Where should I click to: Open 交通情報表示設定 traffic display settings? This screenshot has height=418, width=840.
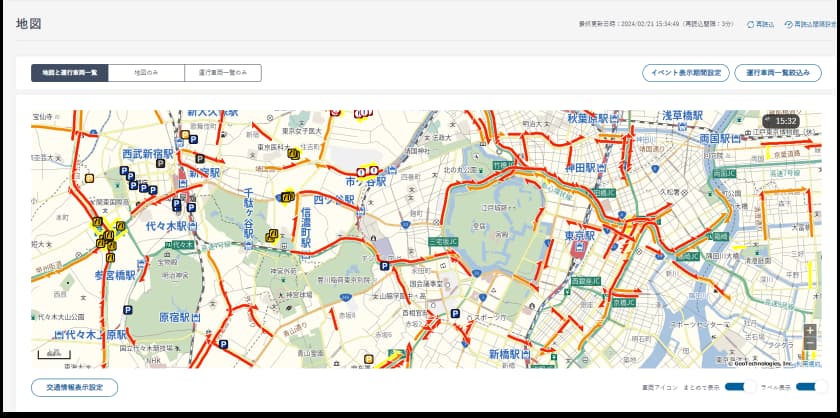pos(74,387)
